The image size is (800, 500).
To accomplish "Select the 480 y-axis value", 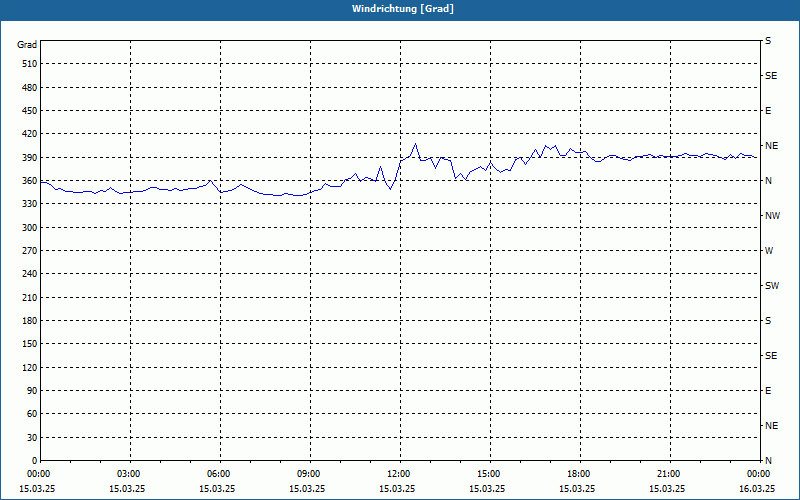I will [x=30, y=88].
